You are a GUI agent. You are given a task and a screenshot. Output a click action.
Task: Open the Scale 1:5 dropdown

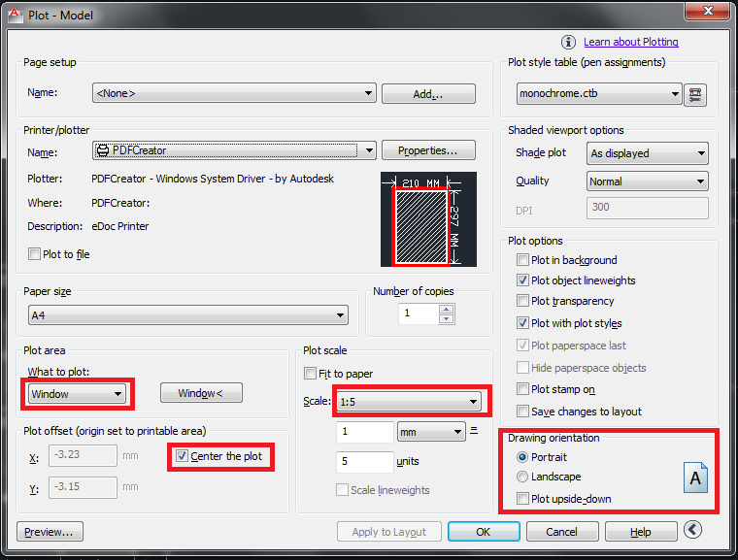click(x=409, y=402)
